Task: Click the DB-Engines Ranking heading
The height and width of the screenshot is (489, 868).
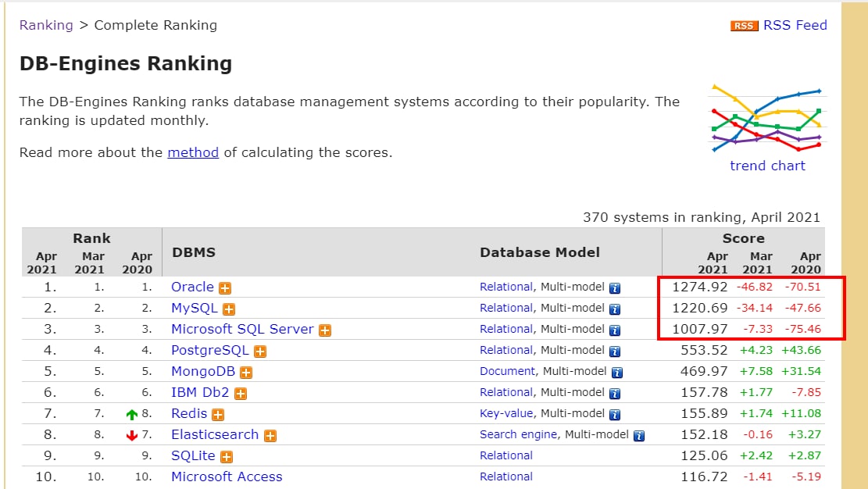Action: [x=126, y=64]
